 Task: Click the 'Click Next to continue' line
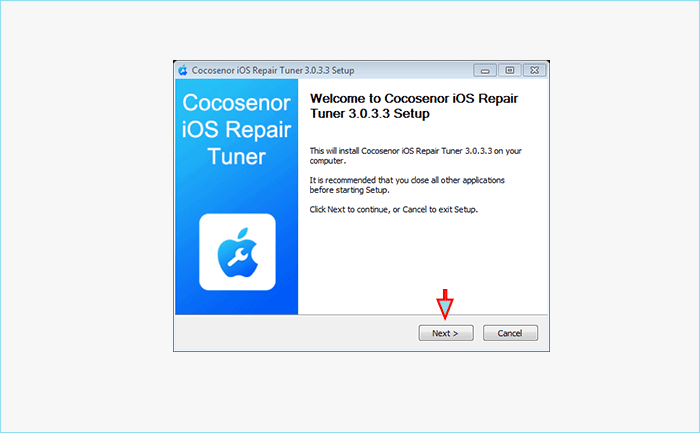pos(394,209)
